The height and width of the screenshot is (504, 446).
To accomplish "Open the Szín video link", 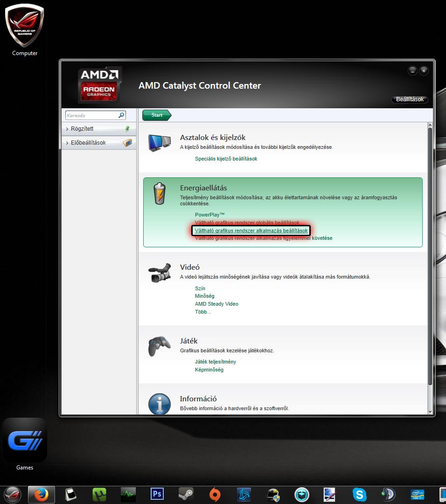I will tap(200, 288).
